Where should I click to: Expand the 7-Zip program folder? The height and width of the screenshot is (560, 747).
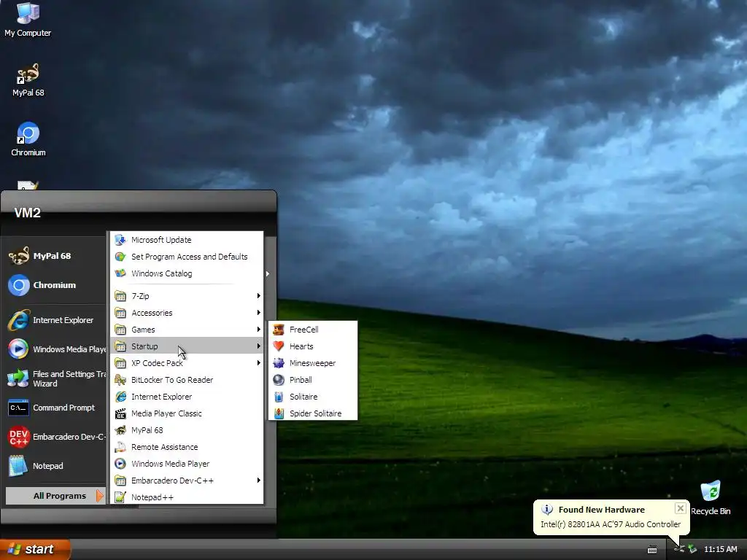[x=187, y=296]
